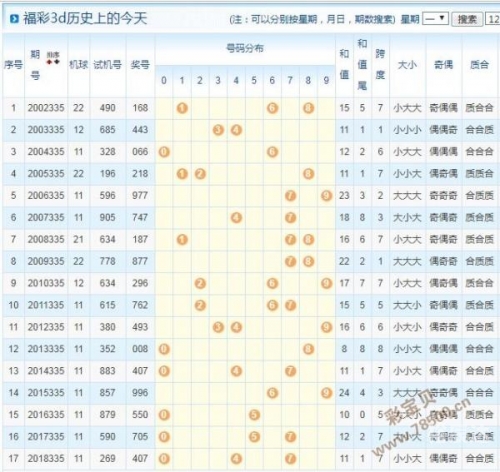Click ball 2 in the 2010335 row

point(200,283)
